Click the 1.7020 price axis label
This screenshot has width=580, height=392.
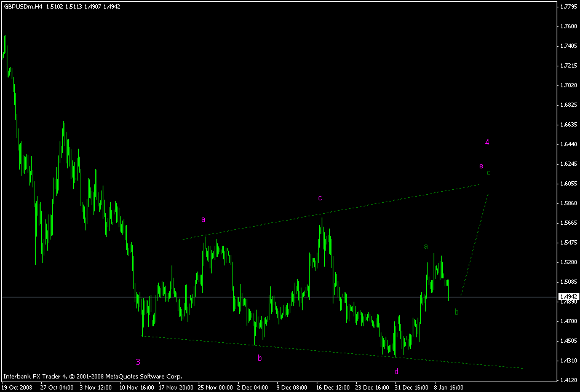click(568, 85)
